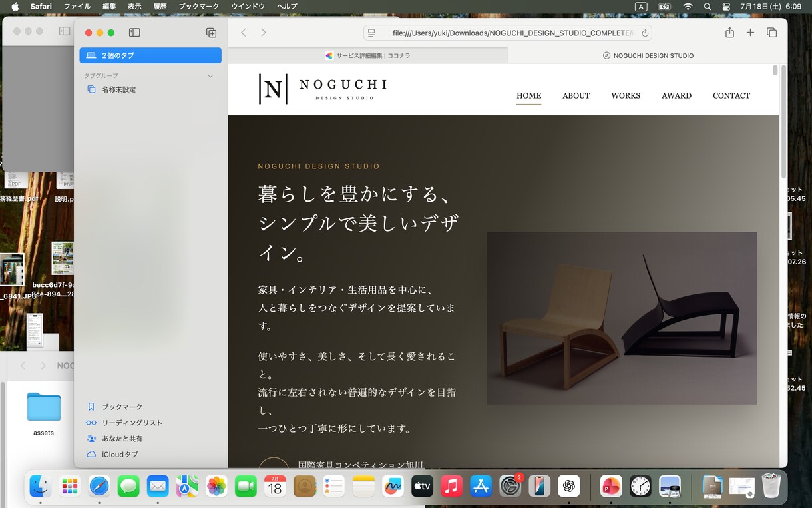Click the input source A icon

point(641,7)
